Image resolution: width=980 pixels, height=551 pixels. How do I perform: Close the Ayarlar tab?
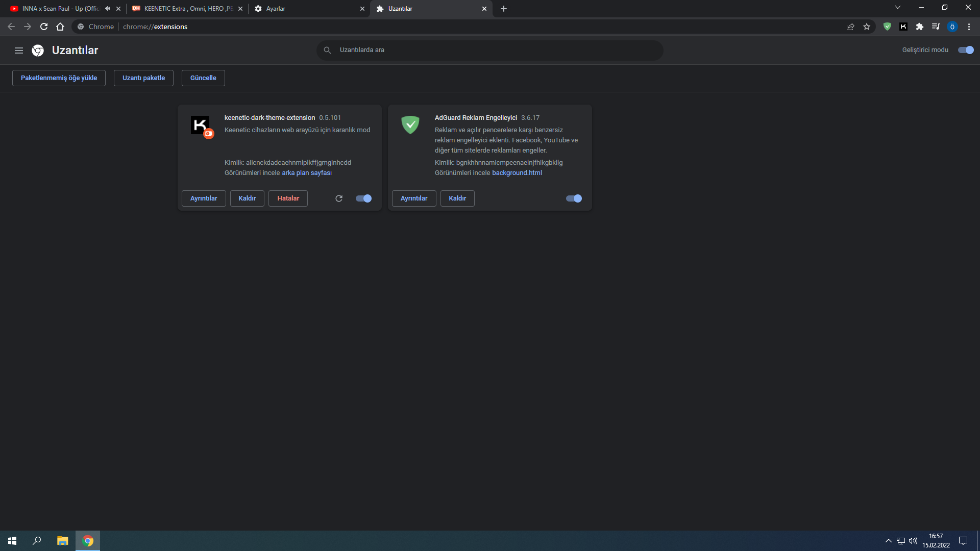point(362,9)
